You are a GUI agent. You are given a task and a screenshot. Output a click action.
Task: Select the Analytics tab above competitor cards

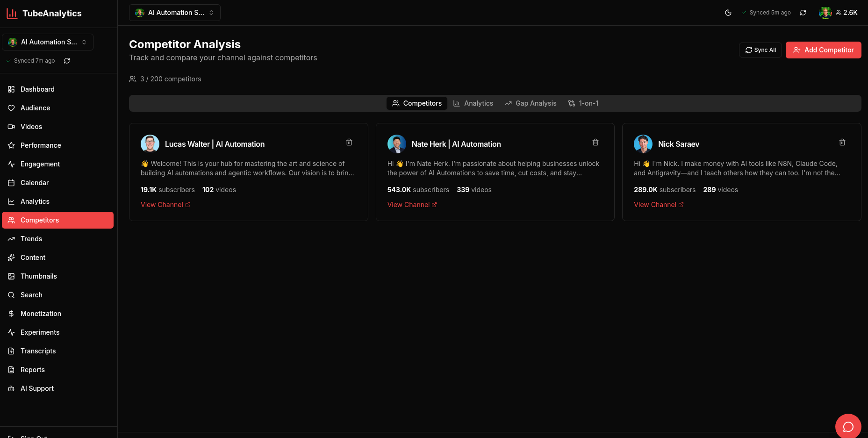point(473,103)
